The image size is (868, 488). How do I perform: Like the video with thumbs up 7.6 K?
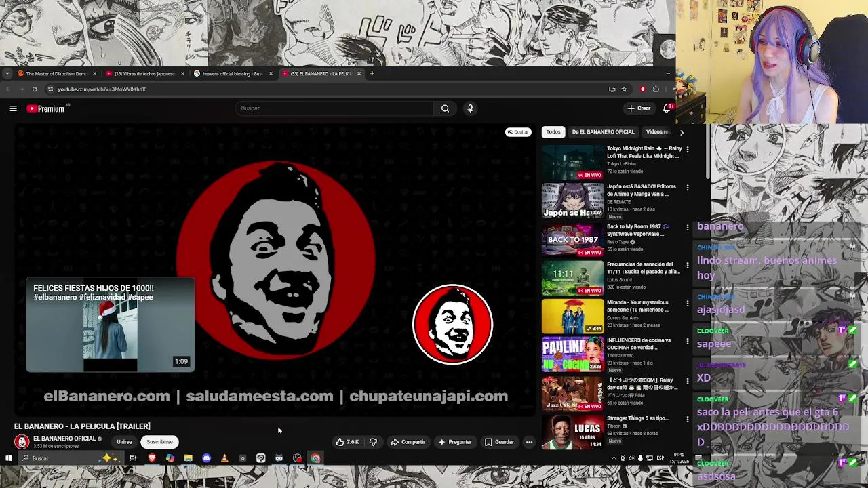(x=347, y=442)
